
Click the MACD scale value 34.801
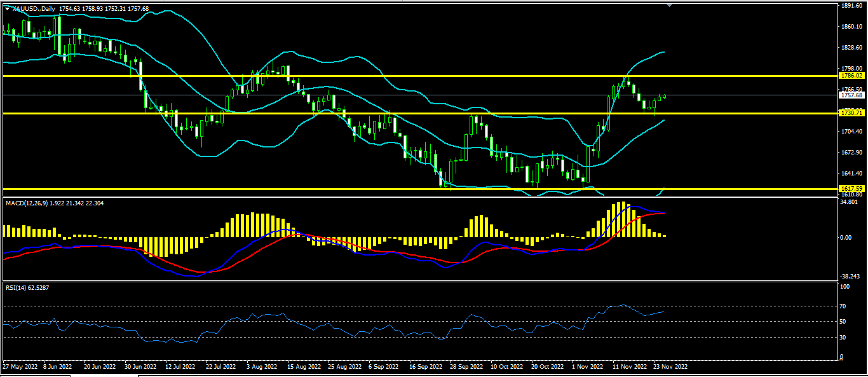tap(849, 203)
